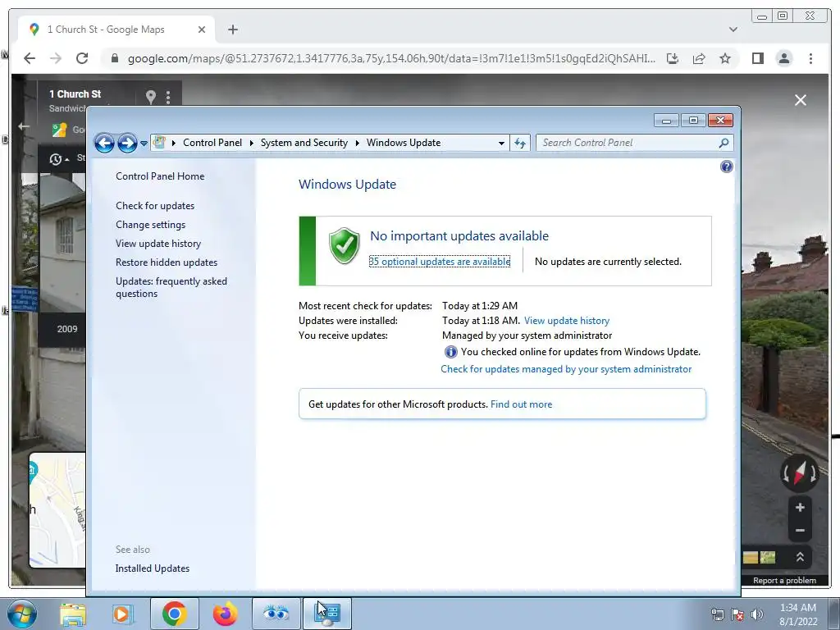Click the green shield status icon
840x630 pixels.
(345, 246)
